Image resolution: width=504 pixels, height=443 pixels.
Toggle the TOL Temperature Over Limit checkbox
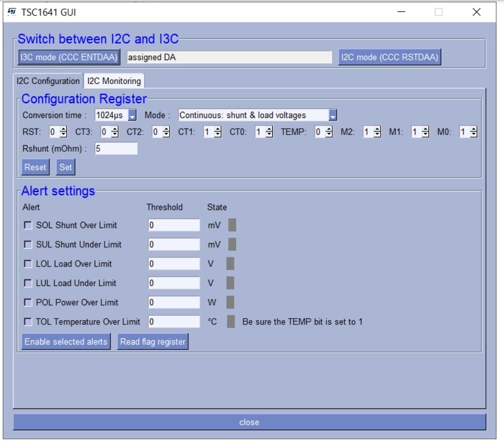(28, 322)
